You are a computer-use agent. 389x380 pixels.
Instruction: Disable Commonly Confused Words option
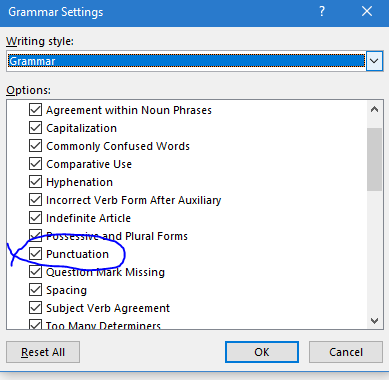pyautogui.click(x=35, y=146)
